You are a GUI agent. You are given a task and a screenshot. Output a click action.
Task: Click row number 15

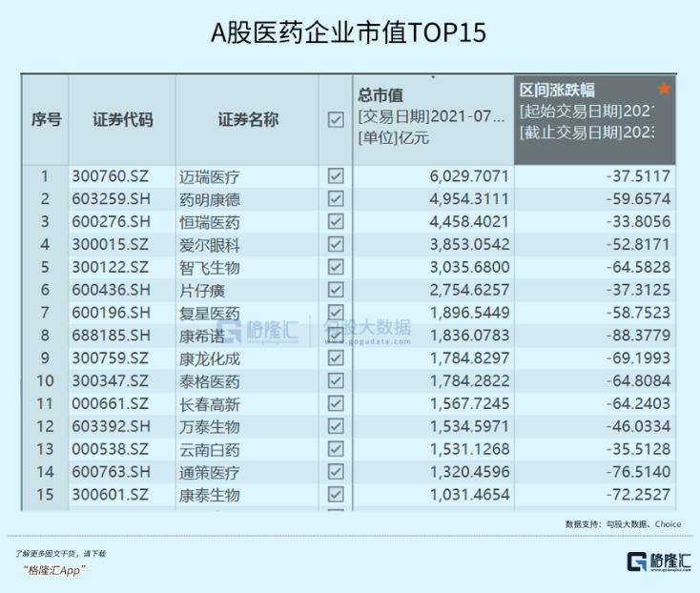point(45,495)
